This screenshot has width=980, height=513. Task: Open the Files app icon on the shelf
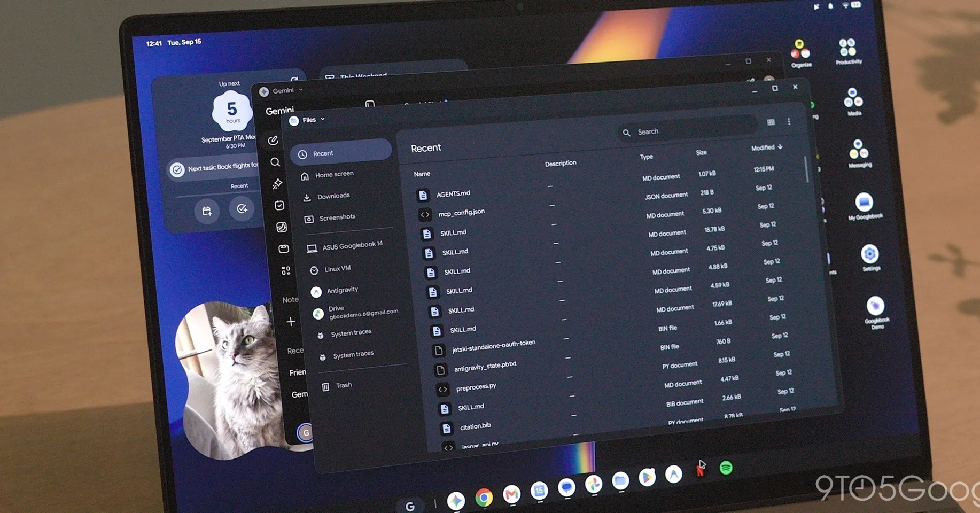620,480
